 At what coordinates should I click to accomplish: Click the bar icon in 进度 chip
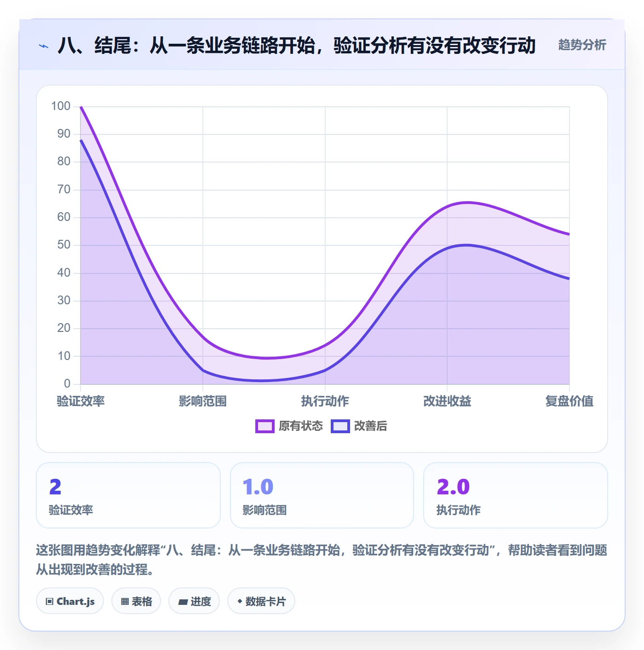tap(183, 602)
